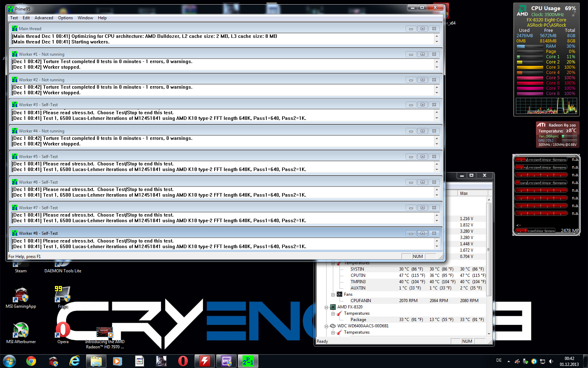Click the volume speaker tray icon
Image resolution: width=588 pixels, height=368 pixels.
tap(551, 361)
